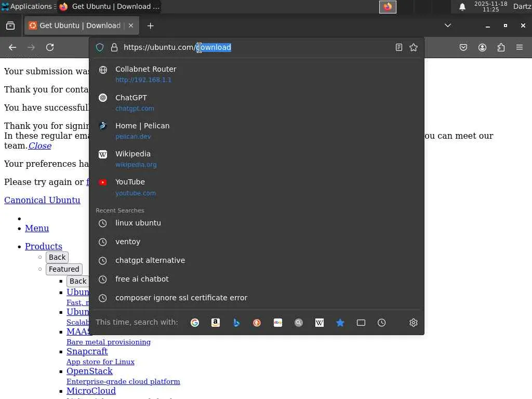Open ChatGPT suggestion
Screen dimensions: 532x399
[x=257, y=103]
